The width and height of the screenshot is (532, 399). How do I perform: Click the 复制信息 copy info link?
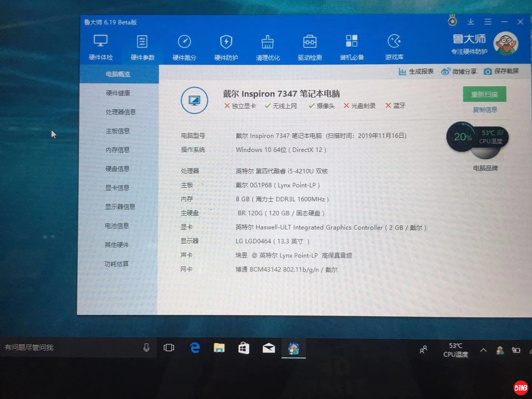485,110
